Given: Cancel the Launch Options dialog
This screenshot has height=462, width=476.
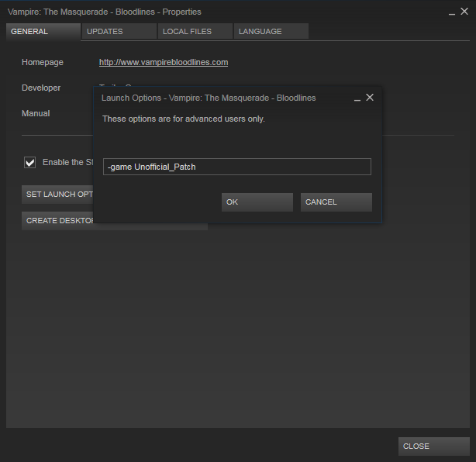Looking at the screenshot, I should (x=336, y=202).
